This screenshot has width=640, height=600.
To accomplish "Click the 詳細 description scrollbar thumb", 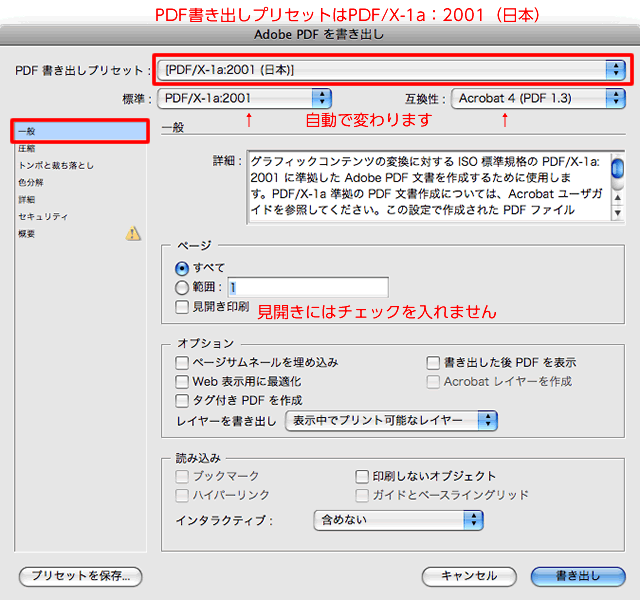I will point(618,168).
